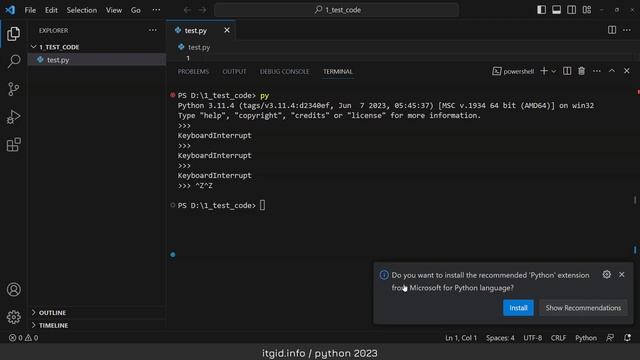Viewport: 640px width, 360px height.
Task: Open editor More Actions ellipsis
Action: point(627,30)
